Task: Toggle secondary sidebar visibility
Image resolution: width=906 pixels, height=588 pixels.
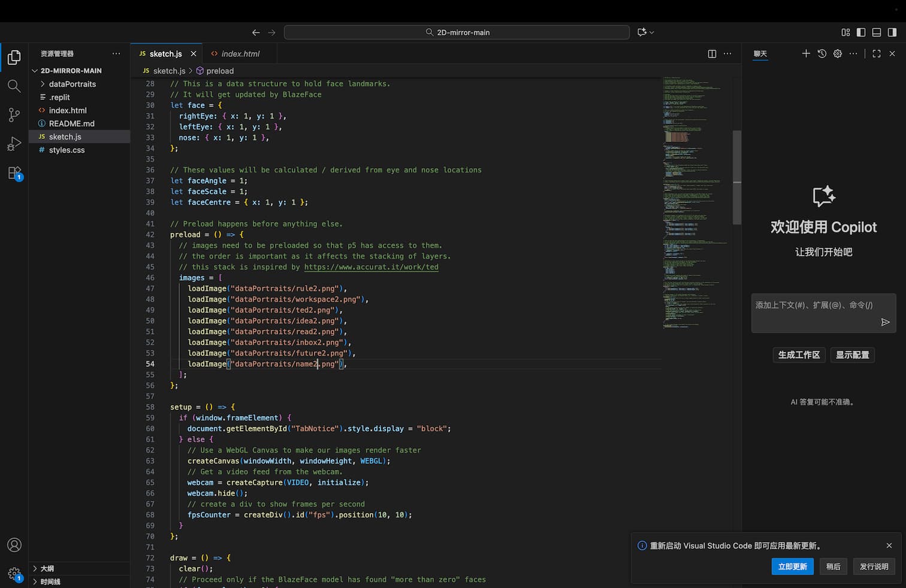Action: 892,32
